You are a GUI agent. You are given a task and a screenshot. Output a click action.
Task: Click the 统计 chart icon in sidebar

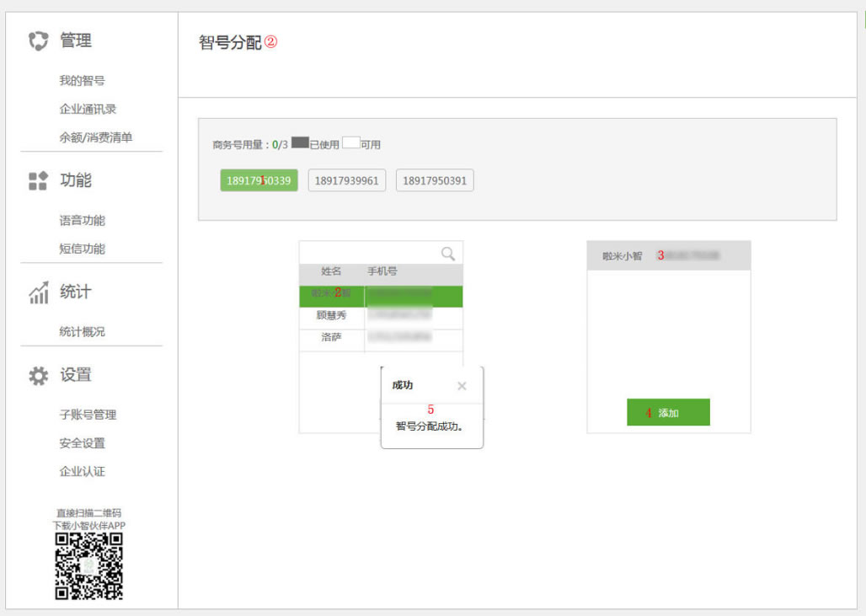coord(38,292)
